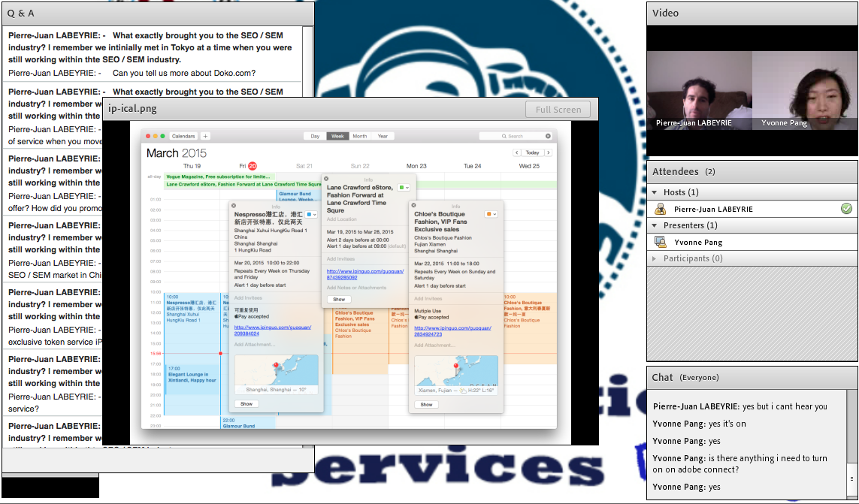Switch the calendar to Month view

click(x=360, y=136)
